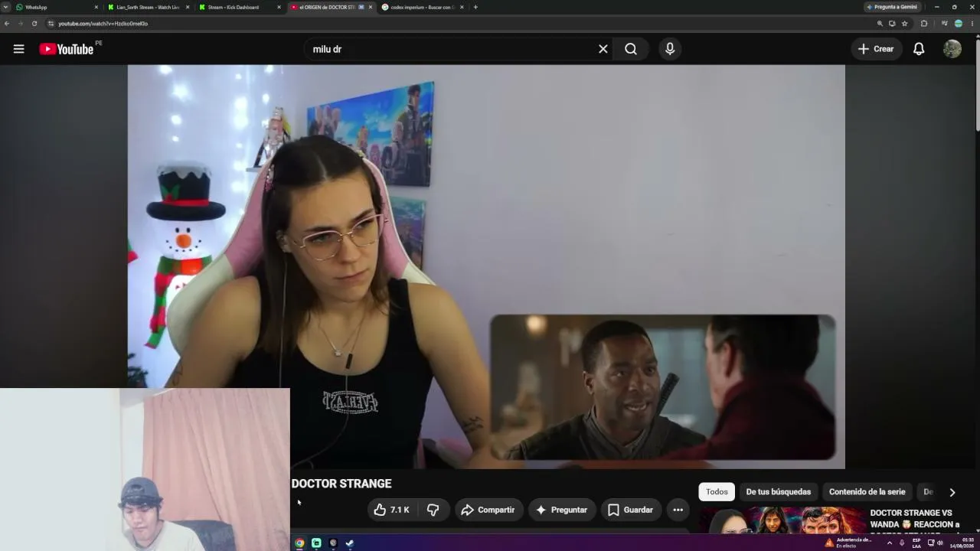Open the 'DOCTOR STRANGE VS WANDA' suggested video thumbnail
This screenshot has height=551, width=980.
[782, 520]
